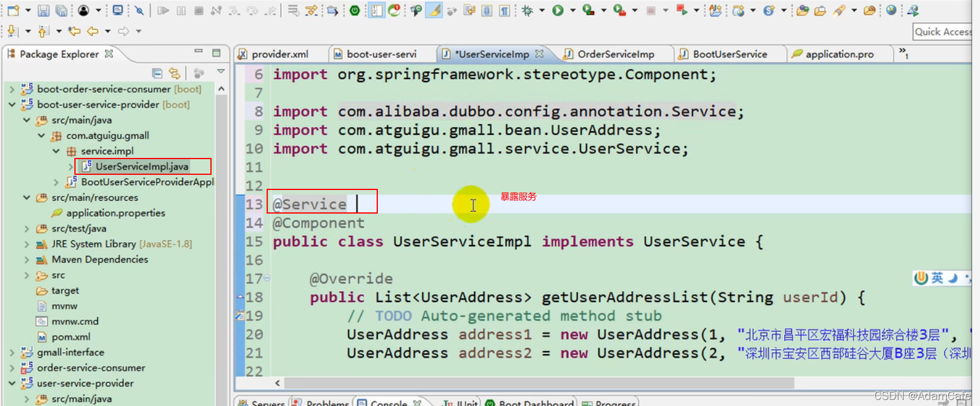The image size is (980, 406).
Task: Click the Spring Boot green power icon
Action: pos(355,10)
